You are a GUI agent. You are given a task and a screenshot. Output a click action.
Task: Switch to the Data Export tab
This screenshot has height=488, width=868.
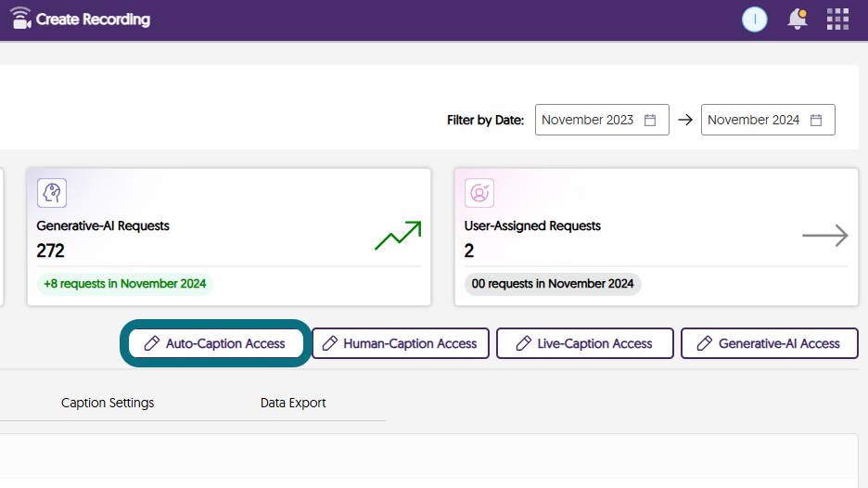coord(293,403)
